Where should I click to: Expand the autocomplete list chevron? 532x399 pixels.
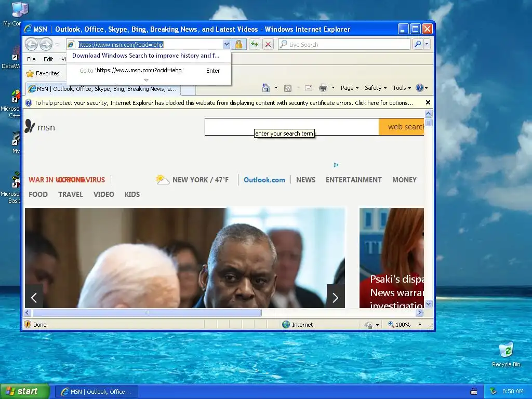click(146, 80)
